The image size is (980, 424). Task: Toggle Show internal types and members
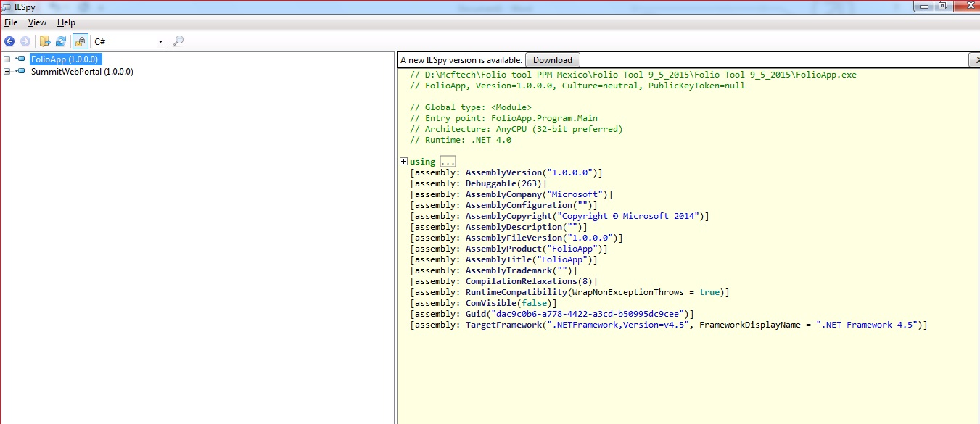pyautogui.click(x=81, y=41)
